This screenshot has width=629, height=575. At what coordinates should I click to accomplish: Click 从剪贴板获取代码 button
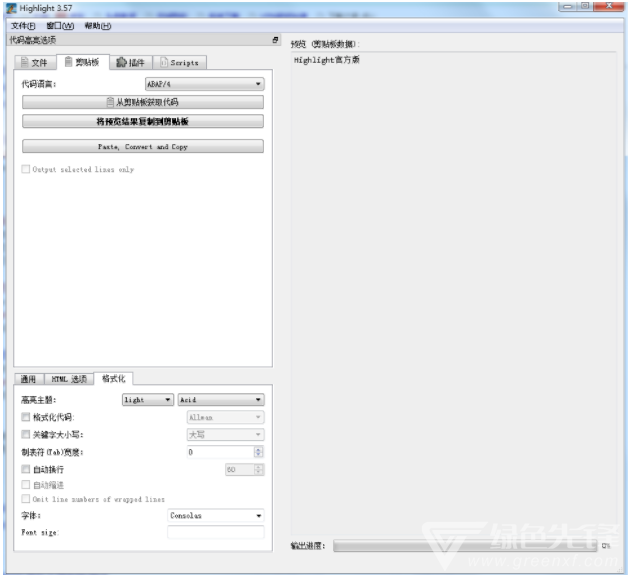tap(143, 102)
